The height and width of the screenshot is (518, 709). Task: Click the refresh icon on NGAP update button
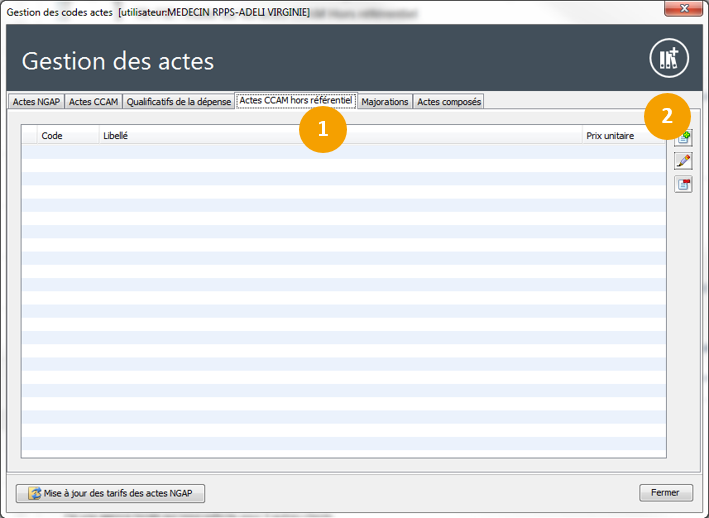[x=36, y=493]
